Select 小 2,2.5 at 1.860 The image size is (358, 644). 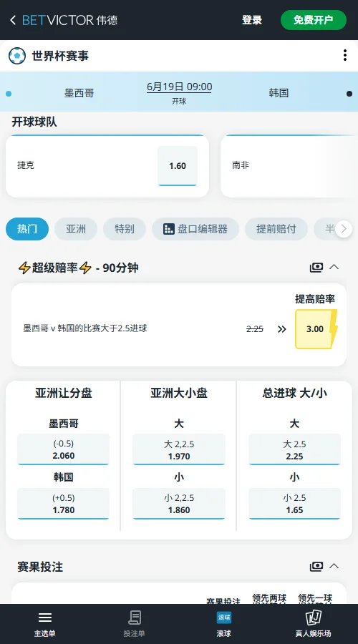coord(179,504)
